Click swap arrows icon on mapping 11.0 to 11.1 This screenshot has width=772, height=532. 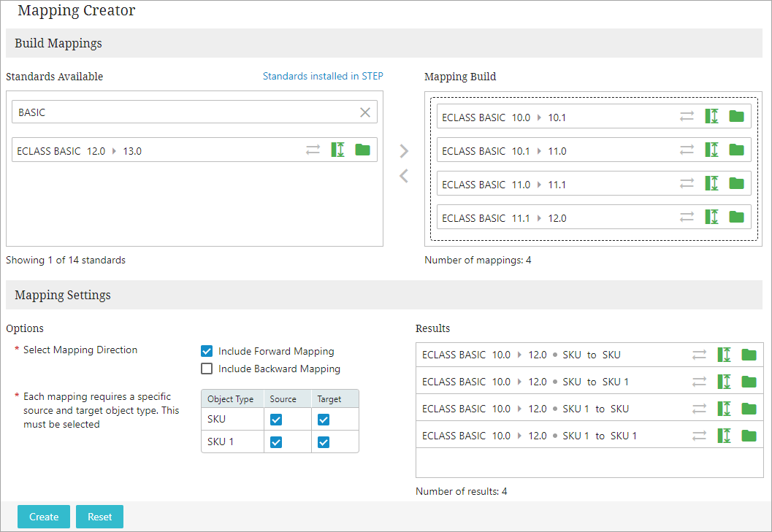coord(687,184)
